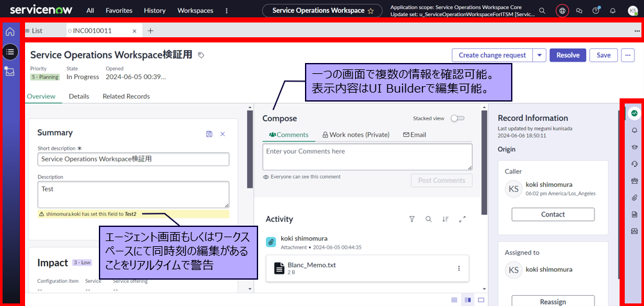This screenshot has height=306, width=644.
Task: Open the help question mark icon
Action: [596, 11]
